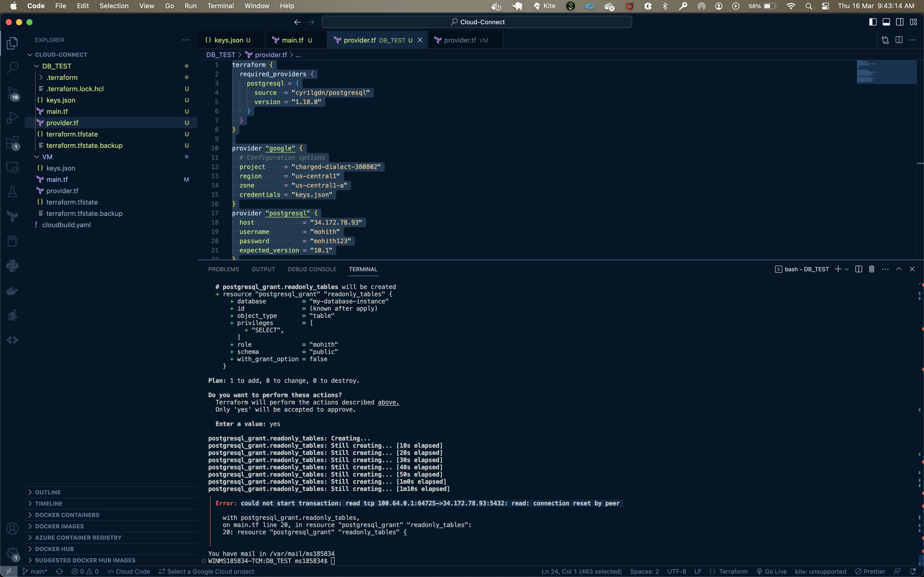Open the Source Control view
Viewport: 924px width, 577px height.
click(12, 92)
